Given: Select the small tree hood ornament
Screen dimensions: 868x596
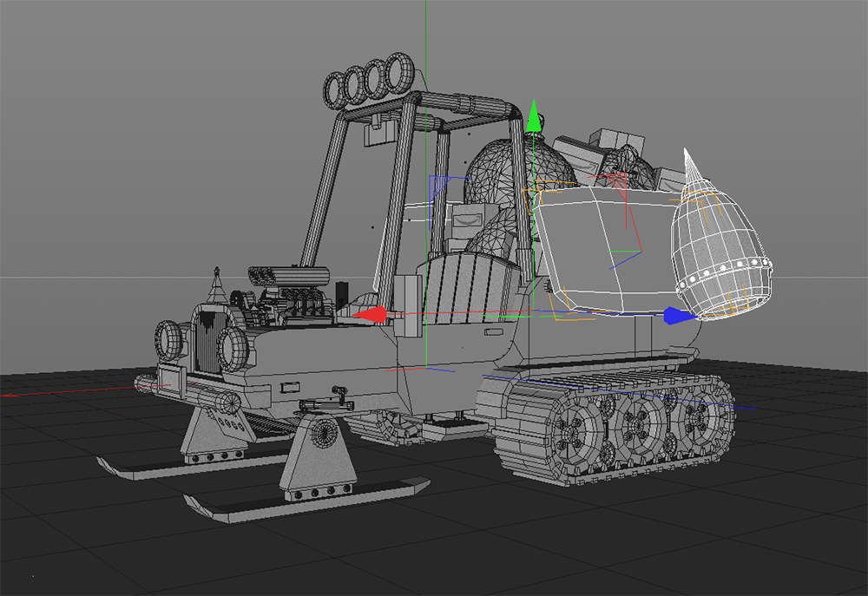Looking at the screenshot, I should (x=217, y=285).
